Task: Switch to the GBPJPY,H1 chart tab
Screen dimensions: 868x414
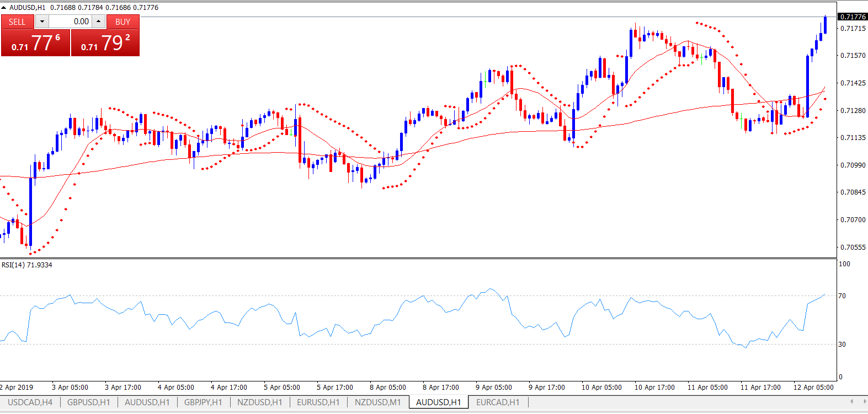Action: point(203,402)
